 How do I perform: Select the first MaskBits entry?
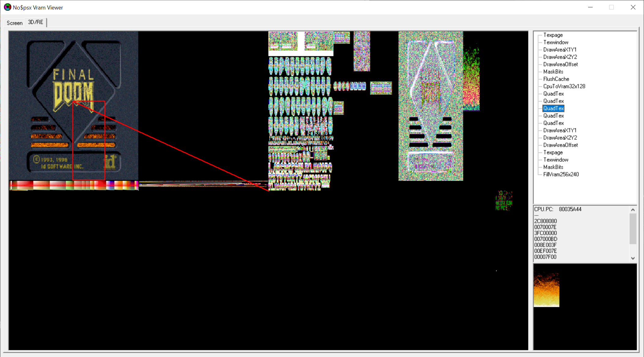(x=553, y=72)
